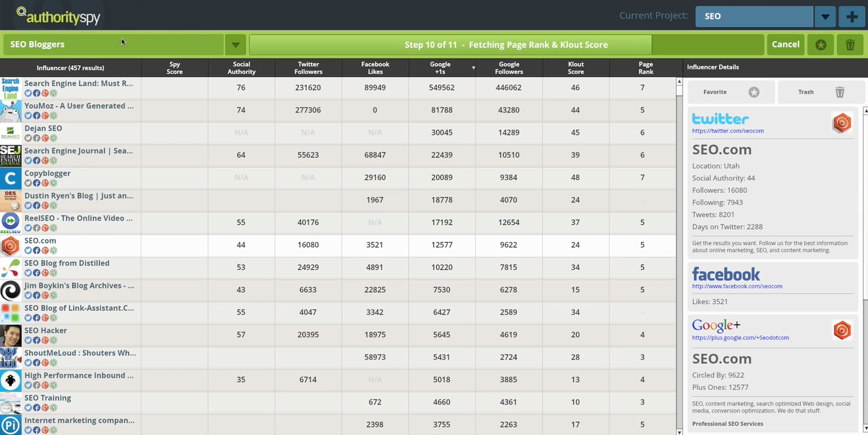Expand the SEO Bloggers dropdown arrow
This screenshot has width=868, height=435.
[235, 44]
